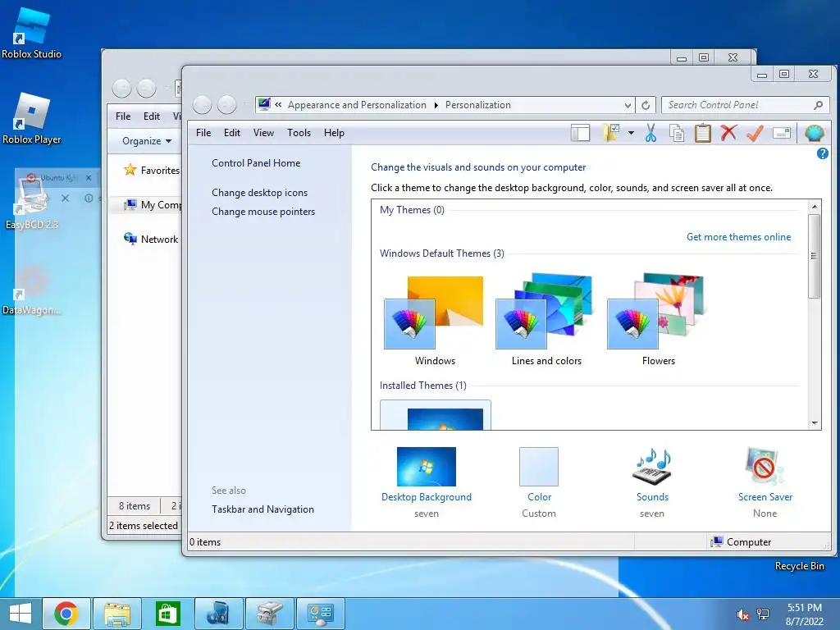This screenshot has height=630, width=840.
Task: Open File menu in the back Explorer window
Action: [x=123, y=116]
